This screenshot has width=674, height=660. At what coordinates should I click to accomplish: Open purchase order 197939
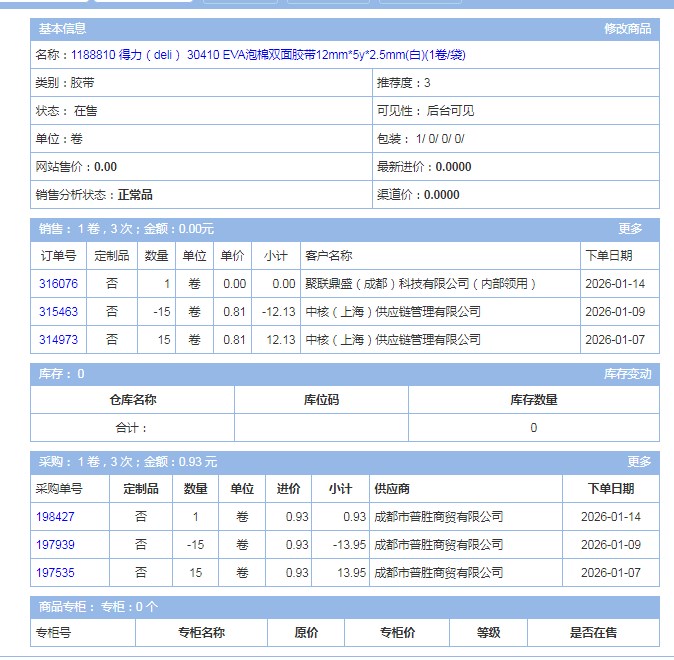click(55, 545)
